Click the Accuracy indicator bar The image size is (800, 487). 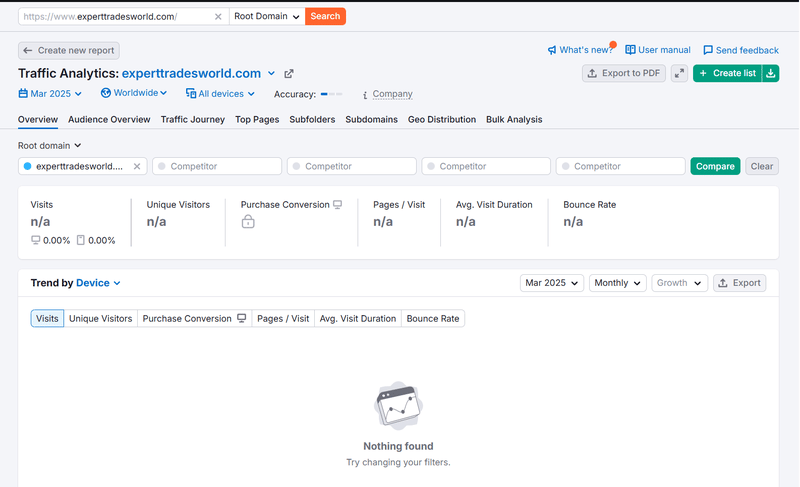(x=332, y=94)
